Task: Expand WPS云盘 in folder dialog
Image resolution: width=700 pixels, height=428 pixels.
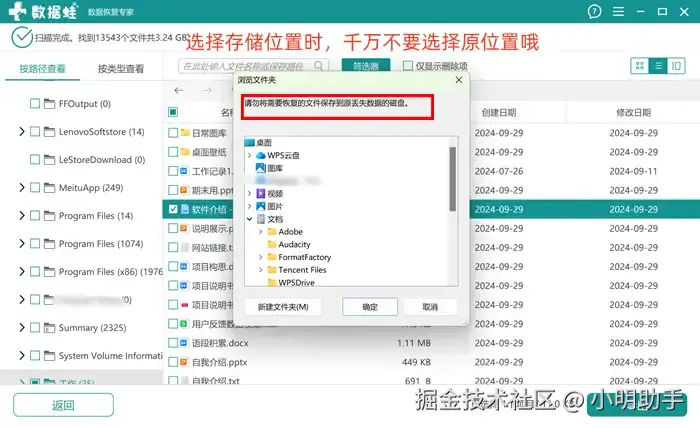Action: click(250, 155)
